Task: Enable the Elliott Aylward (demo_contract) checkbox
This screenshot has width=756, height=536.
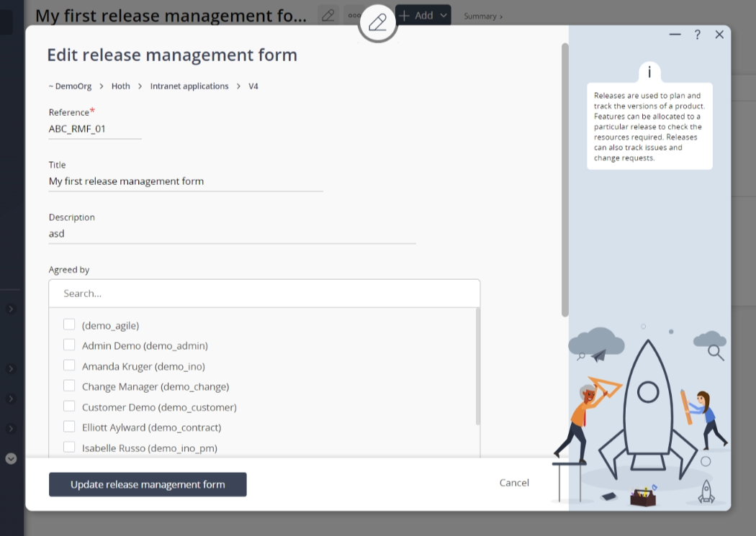Action: (69, 427)
